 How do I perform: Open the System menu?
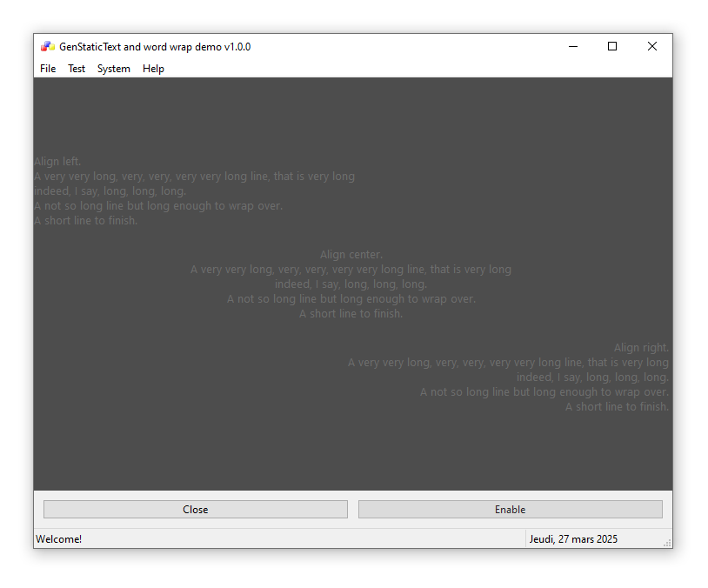[x=114, y=69]
